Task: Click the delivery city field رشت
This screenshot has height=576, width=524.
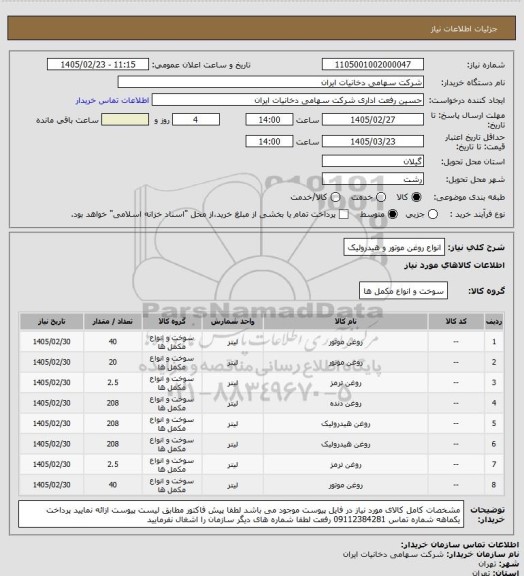Action: point(373,179)
